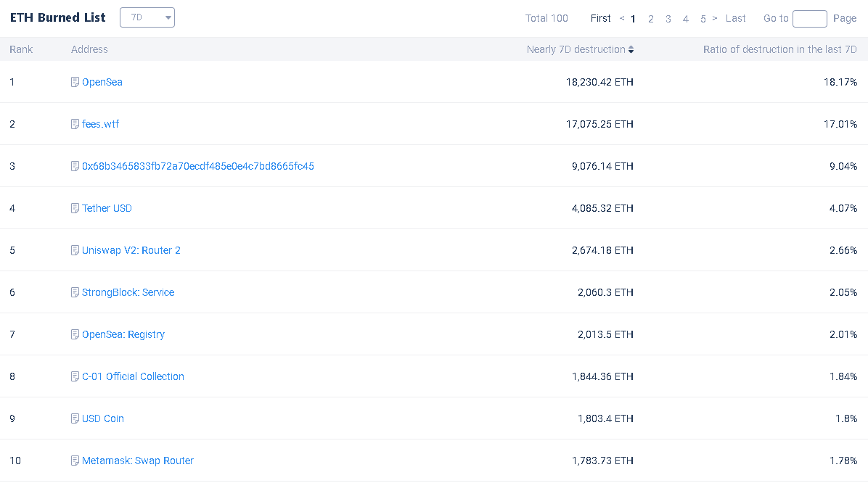Open OpenSea: Registry link
This screenshot has height=483, width=868.
pos(123,334)
